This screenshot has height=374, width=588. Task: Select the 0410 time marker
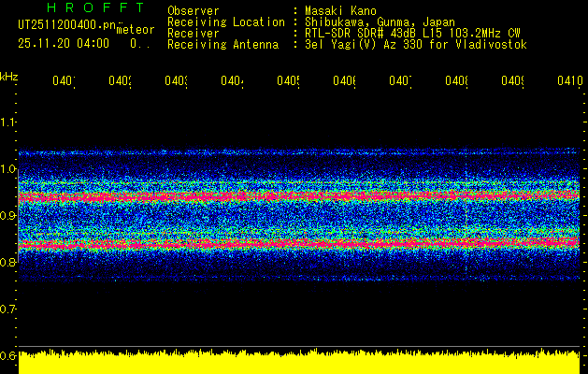pos(568,81)
